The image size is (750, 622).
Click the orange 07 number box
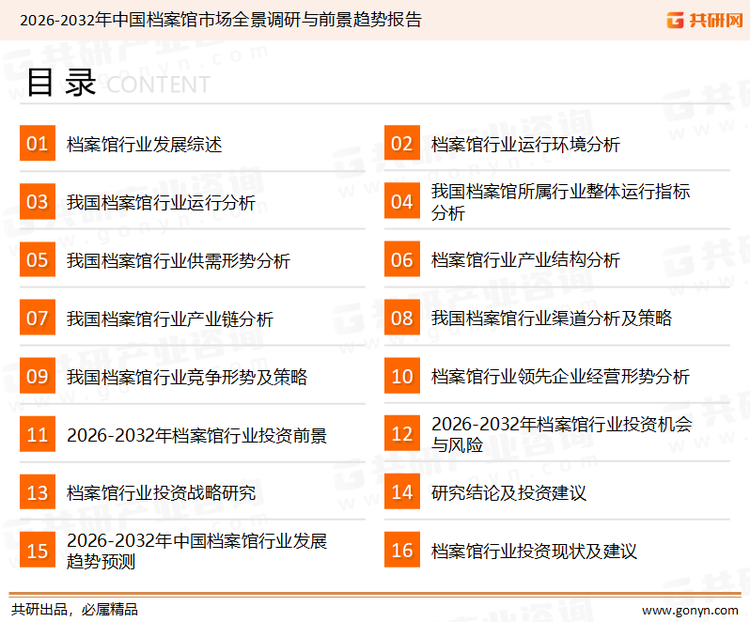[x=37, y=318]
